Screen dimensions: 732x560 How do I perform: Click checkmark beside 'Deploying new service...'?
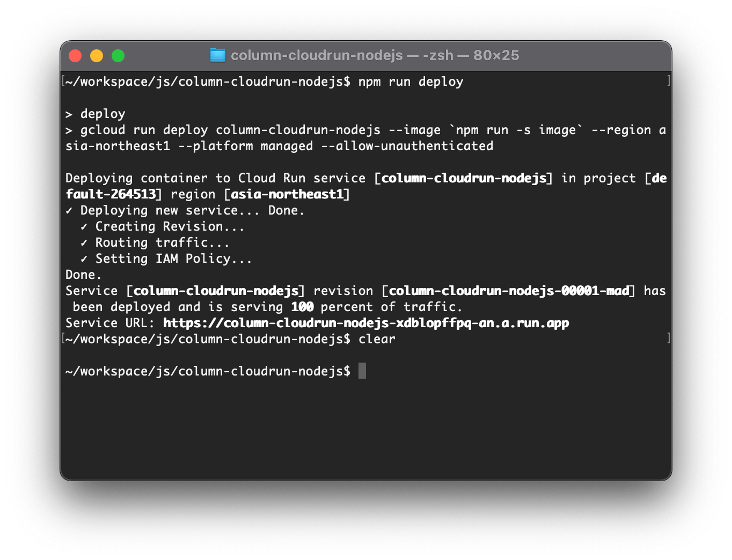(69, 210)
